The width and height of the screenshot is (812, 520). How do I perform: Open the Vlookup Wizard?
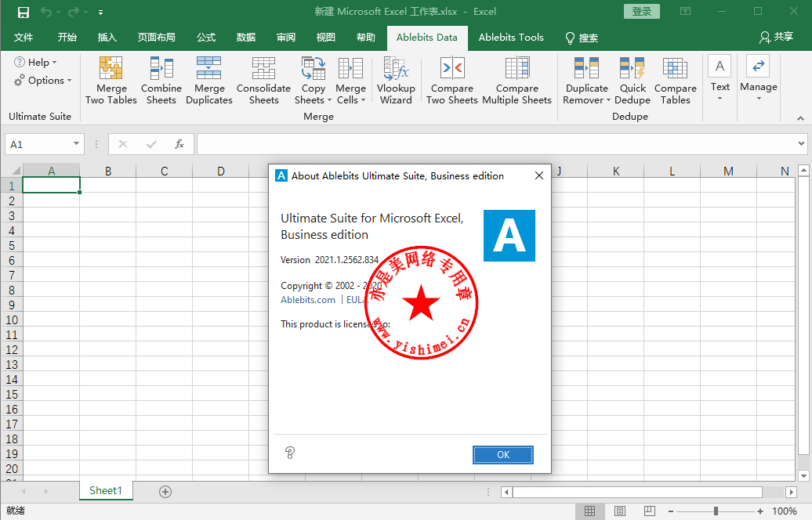[x=396, y=81]
